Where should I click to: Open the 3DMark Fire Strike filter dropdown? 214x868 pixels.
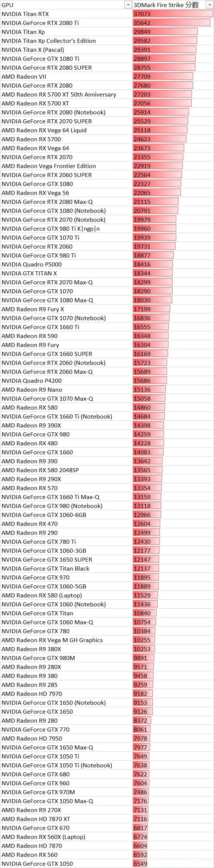pyautogui.click(x=210, y=5)
